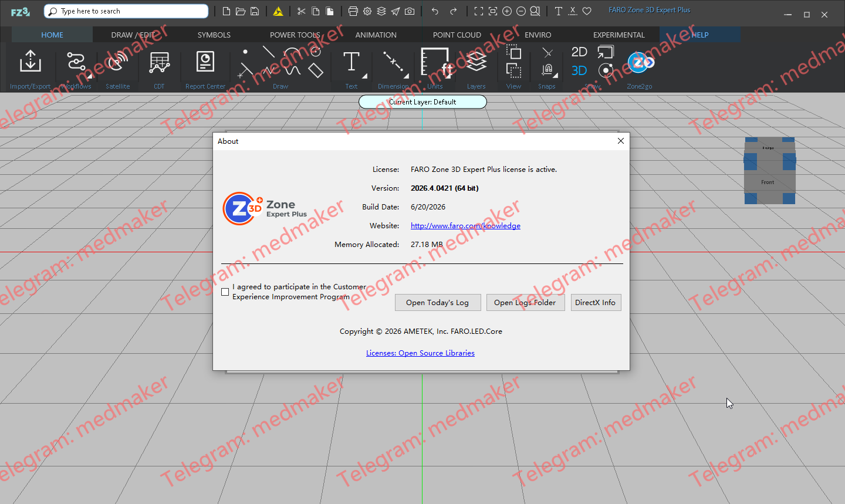Click the text T icon in top toolbar

(559, 11)
